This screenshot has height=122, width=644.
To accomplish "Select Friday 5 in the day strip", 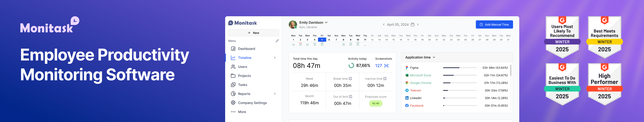I will click(x=322, y=40).
